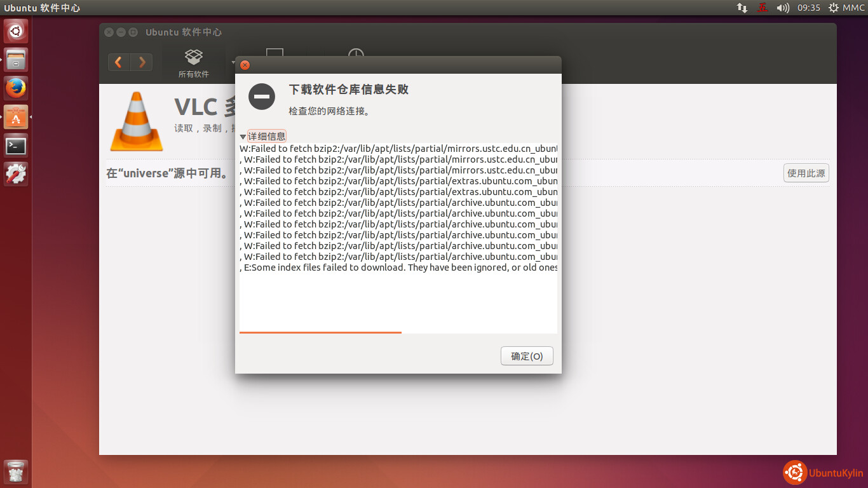Open Terminal from the launcher
The image size is (868, 488).
[x=16, y=146]
